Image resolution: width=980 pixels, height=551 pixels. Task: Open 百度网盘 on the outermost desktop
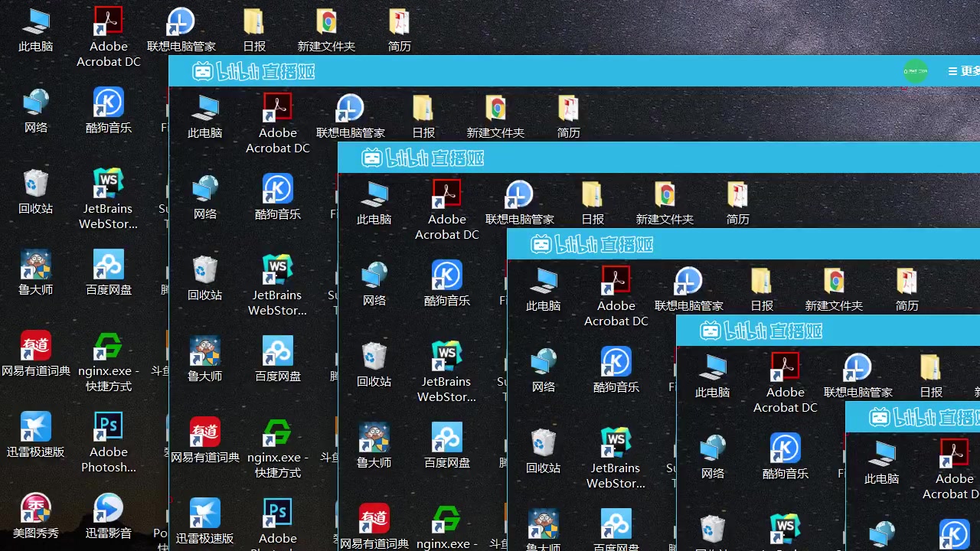coord(109,274)
